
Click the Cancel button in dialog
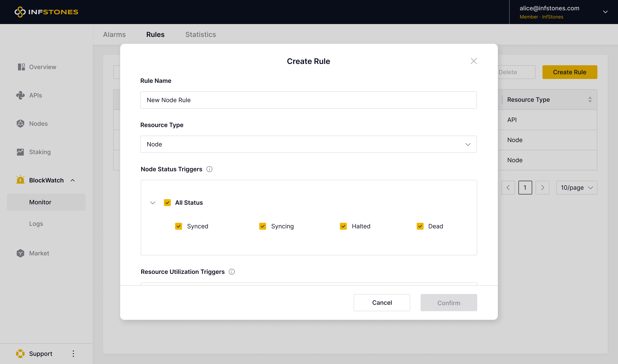(x=382, y=302)
